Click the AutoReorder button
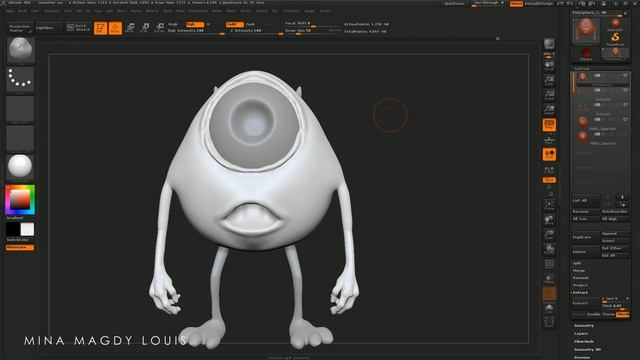Viewport: 640px width, 360px height. [615, 212]
